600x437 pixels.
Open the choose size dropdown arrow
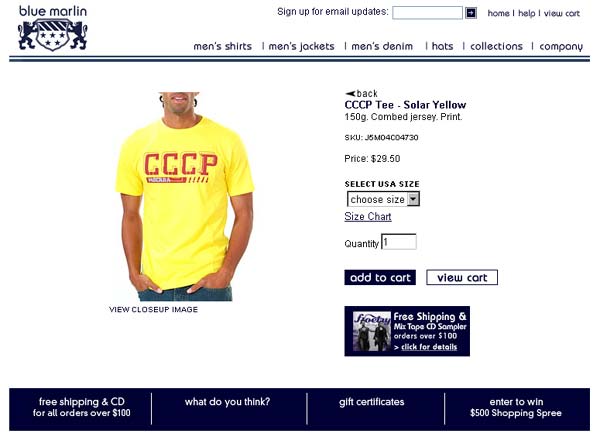pyautogui.click(x=413, y=199)
